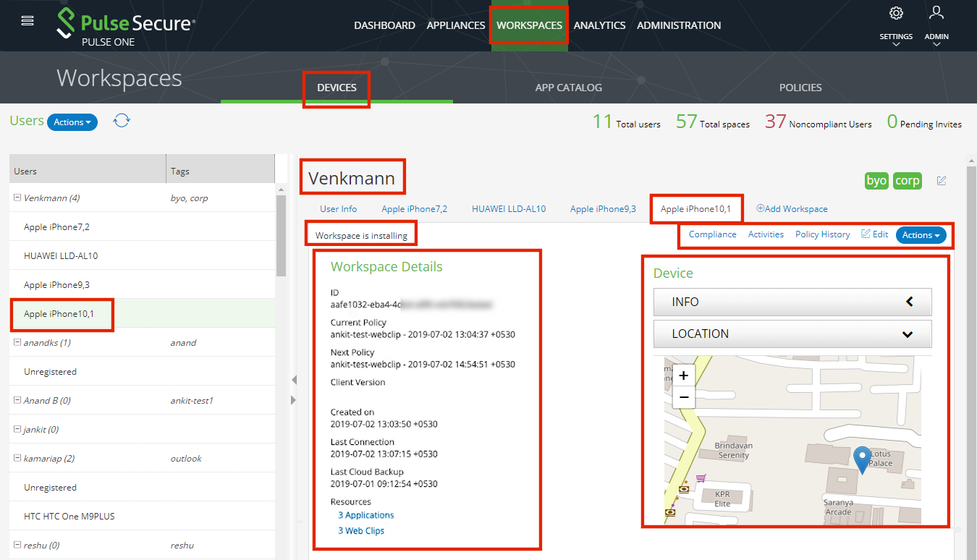The width and height of the screenshot is (977, 560).
Task: Open the 3 Applications link
Action: coord(366,515)
